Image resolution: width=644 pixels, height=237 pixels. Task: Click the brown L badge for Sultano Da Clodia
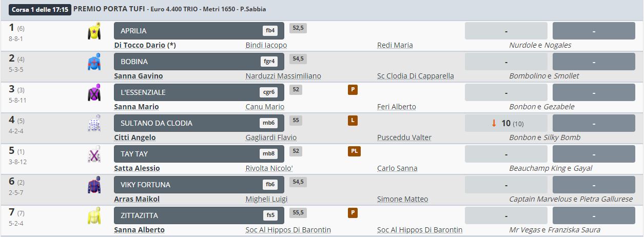353,121
